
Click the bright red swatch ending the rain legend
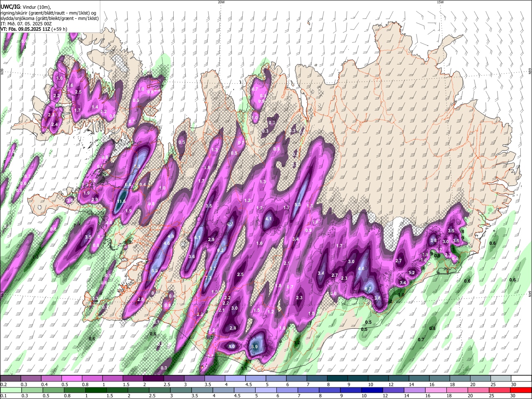521,390
